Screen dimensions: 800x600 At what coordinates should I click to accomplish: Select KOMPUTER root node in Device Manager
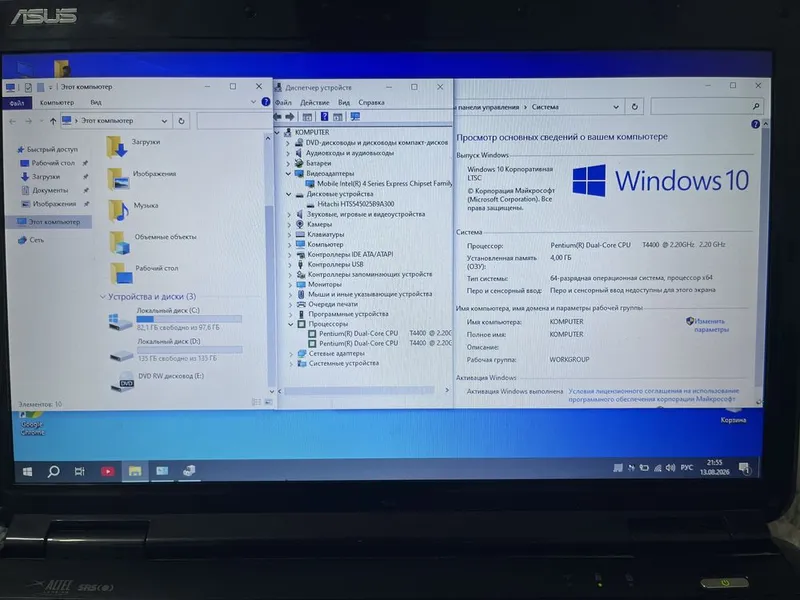point(307,133)
